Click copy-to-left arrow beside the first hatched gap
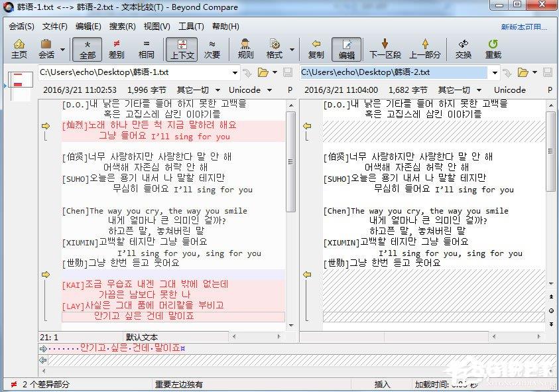 tap(307, 126)
